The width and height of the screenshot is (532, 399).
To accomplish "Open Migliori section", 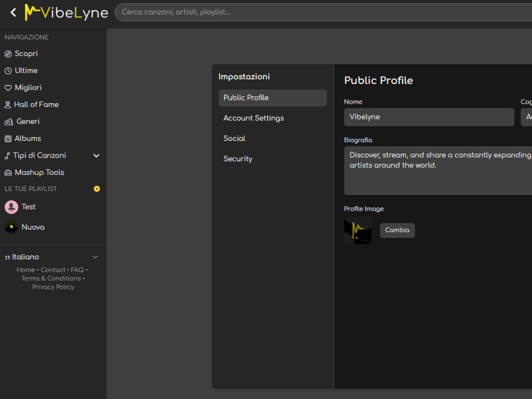I will click(28, 88).
